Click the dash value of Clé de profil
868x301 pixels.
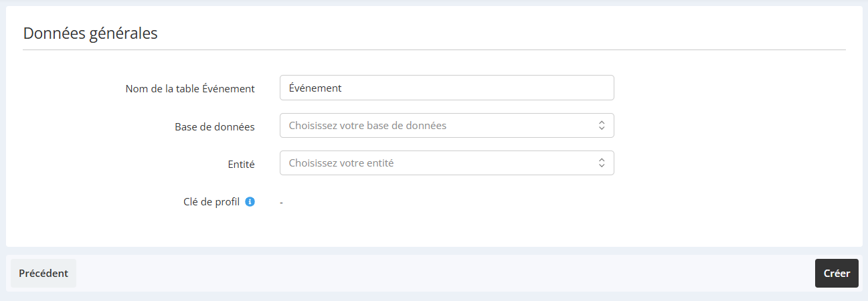coord(282,202)
